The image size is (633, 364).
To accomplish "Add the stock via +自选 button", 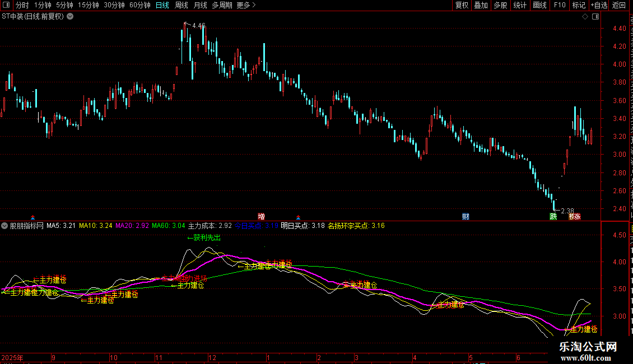I will point(599,5).
